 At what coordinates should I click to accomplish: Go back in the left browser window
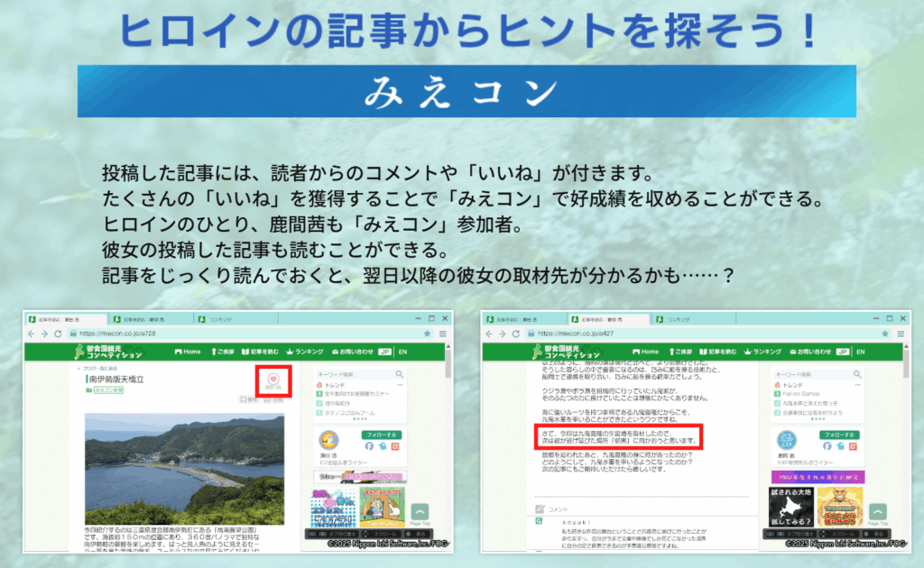pos(32,334)
